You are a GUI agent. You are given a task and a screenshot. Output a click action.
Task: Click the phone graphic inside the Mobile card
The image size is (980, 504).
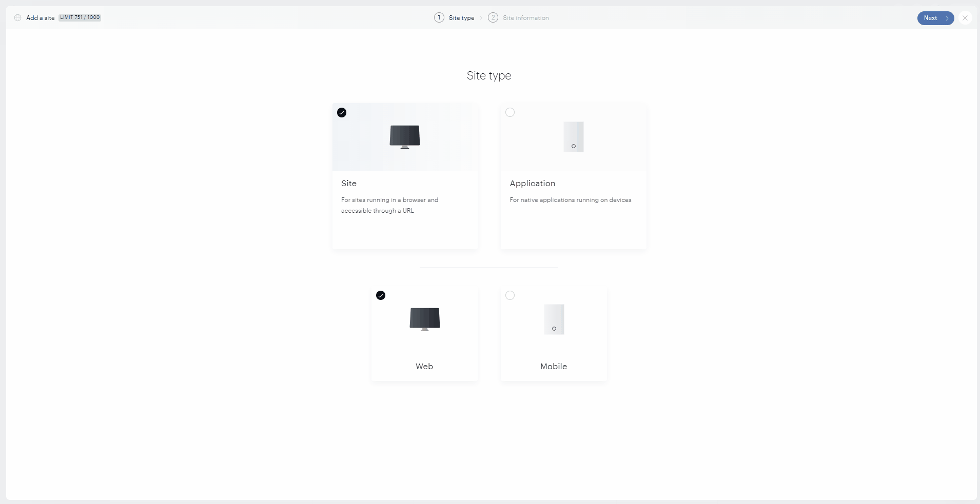[553, 319]
